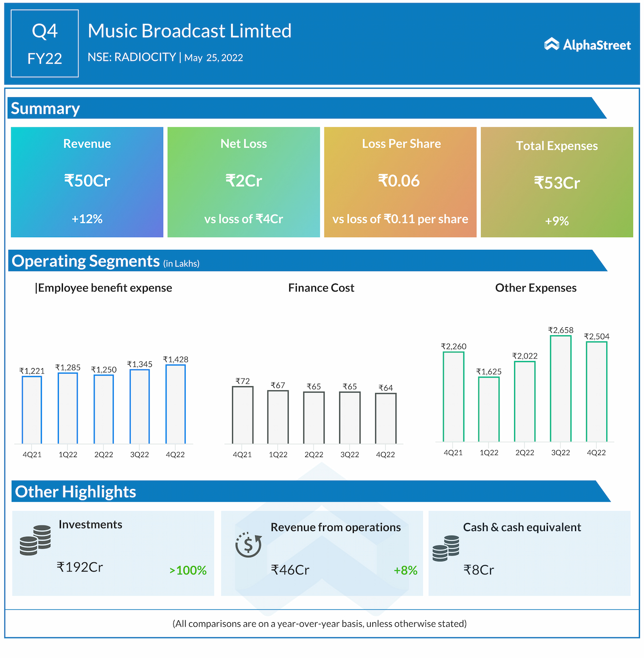Click the Other Highlights section header
Viewport: 644px width, 658px height.
coord(75,492)
